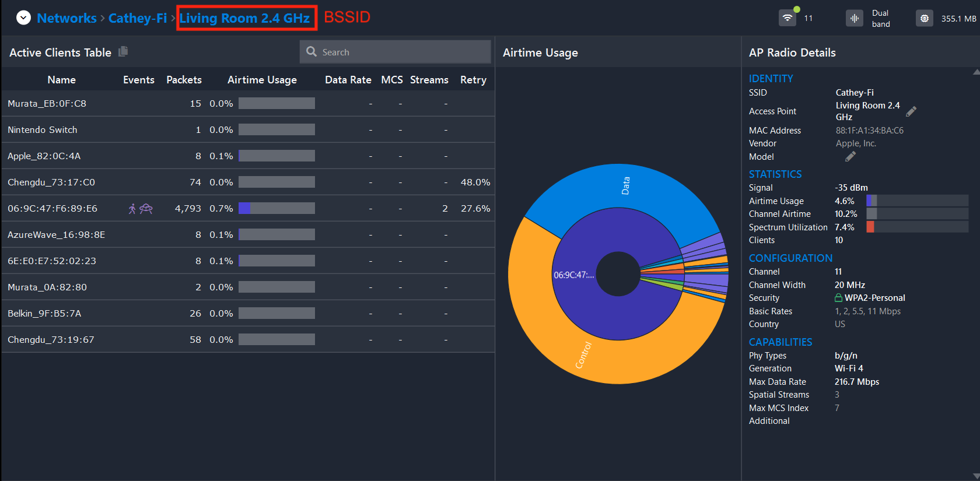Copy the Active Clients Table icon
The height and width of the screenshot is (481, 980).
tap(123, 51)
